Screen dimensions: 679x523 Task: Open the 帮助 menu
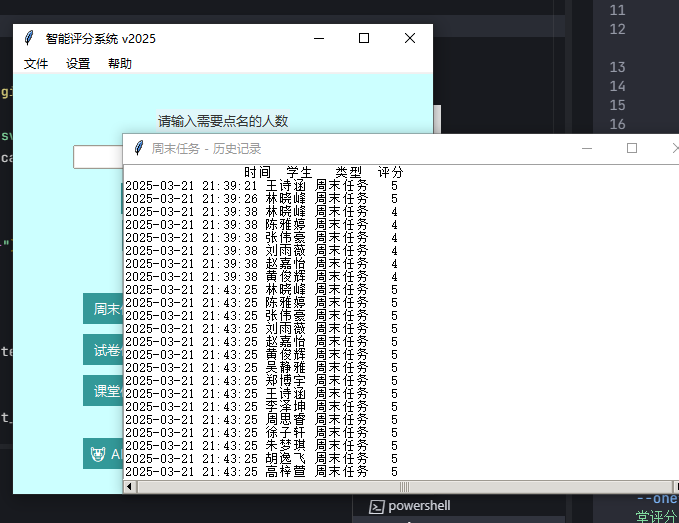tap(120, 64)
